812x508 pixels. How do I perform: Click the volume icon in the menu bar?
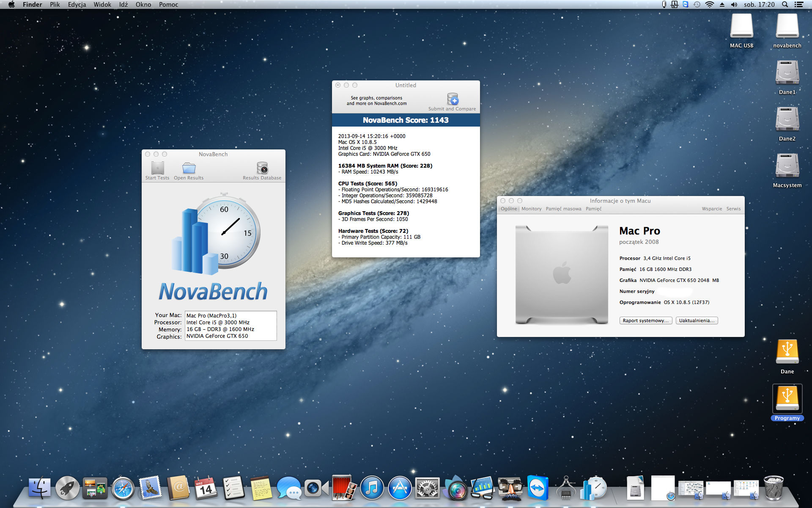pyautogui.click(x=734, y=5)
